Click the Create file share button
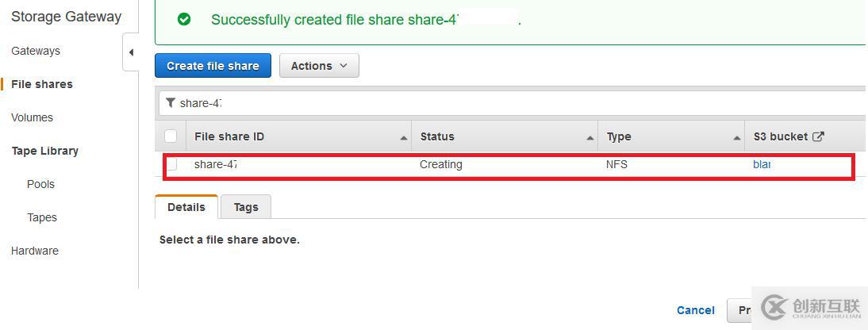 [x=213, y=66]
